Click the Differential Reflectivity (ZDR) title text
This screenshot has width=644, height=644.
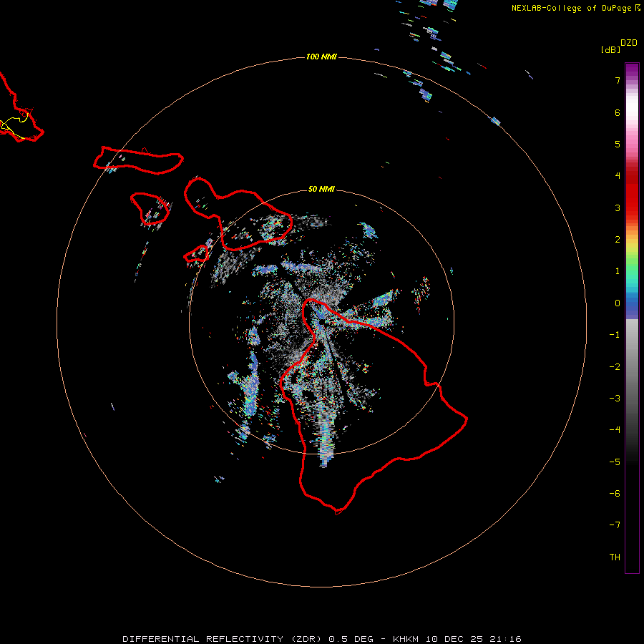click(x=222, y=639)
